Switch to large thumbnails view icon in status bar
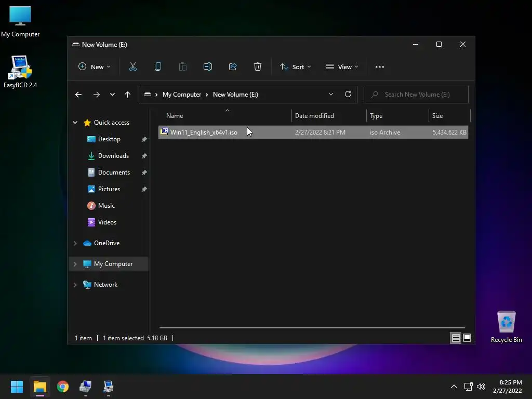This screenshot has width=532, height=399. point(467,338)
